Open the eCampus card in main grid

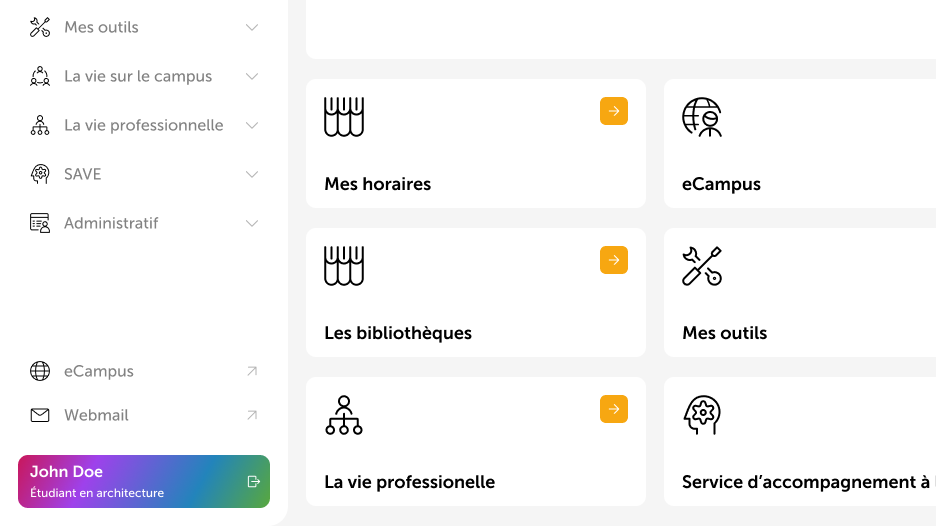[800, 144]
